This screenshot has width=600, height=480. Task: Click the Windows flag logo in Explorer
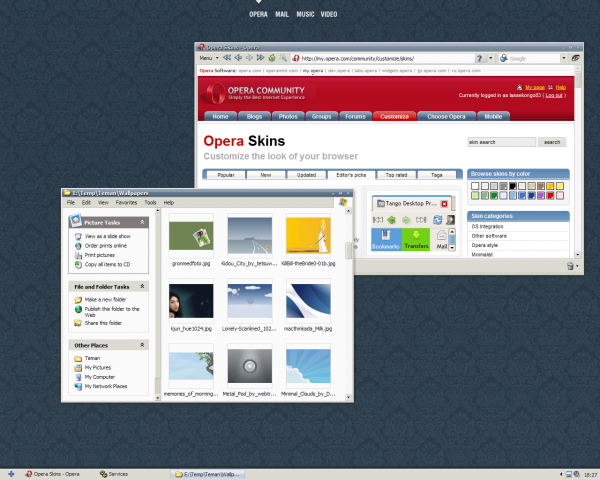pyautogui.click(x=343, y=202)
